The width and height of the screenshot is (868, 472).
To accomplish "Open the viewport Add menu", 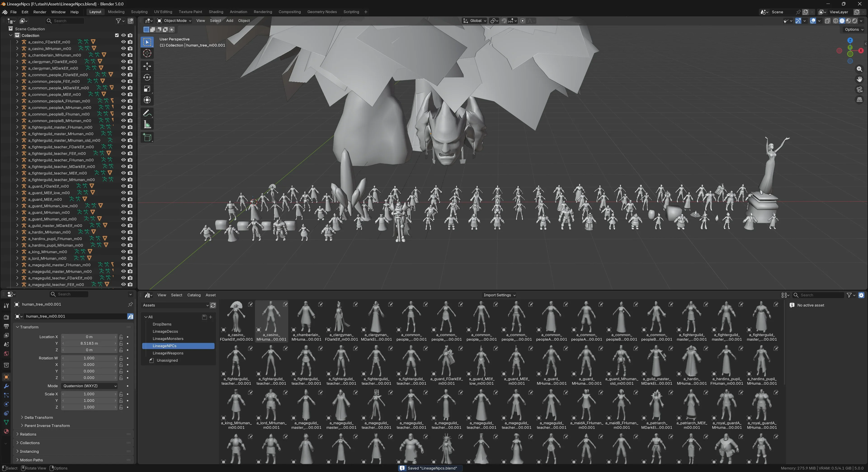I will [229, 21].
